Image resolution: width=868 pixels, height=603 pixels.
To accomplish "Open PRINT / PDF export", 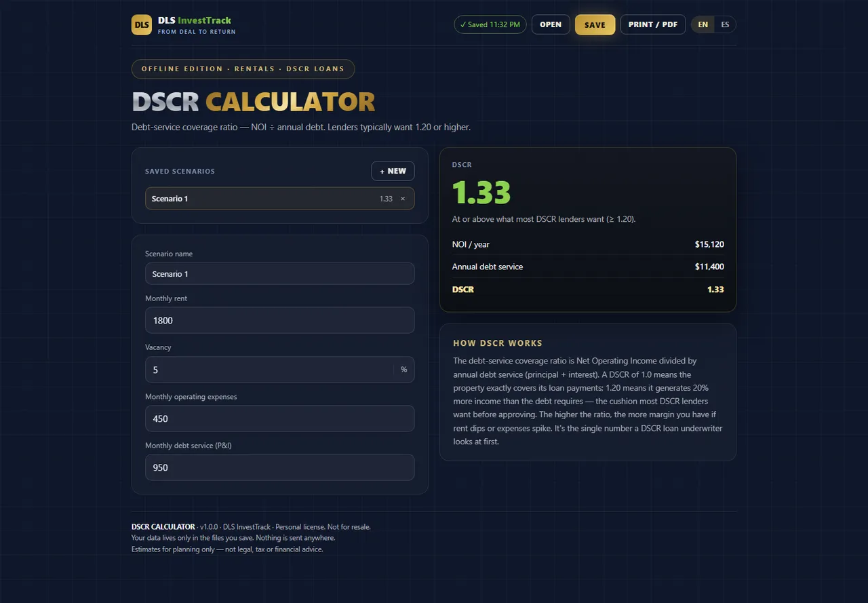I will coord(653,24).
